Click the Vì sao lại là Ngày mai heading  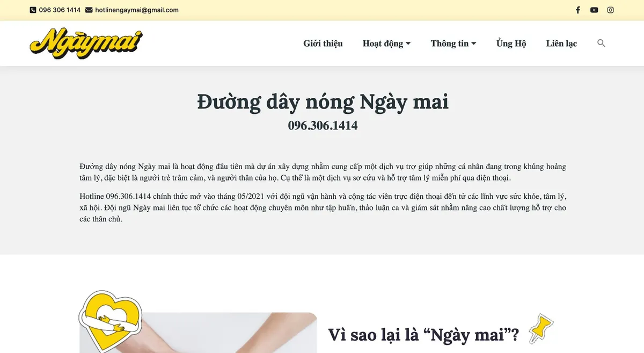click(x=424, y=334)
